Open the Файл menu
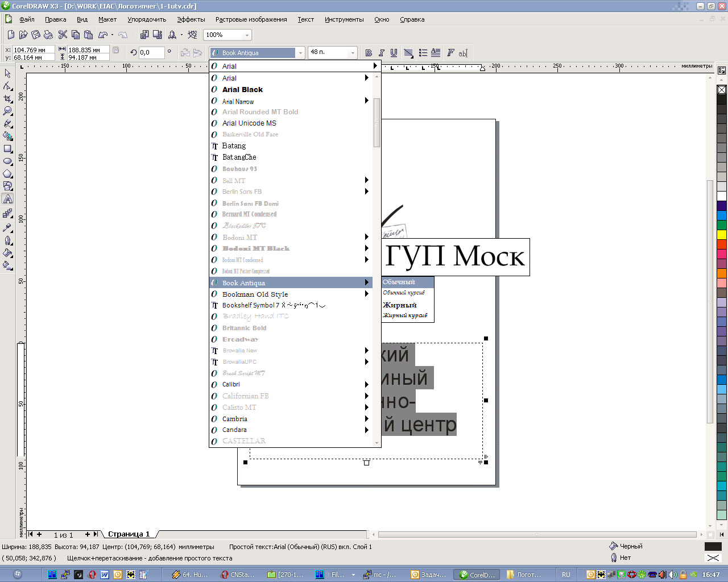The width and height of the screenshot is (728, 582). point(27,19)
